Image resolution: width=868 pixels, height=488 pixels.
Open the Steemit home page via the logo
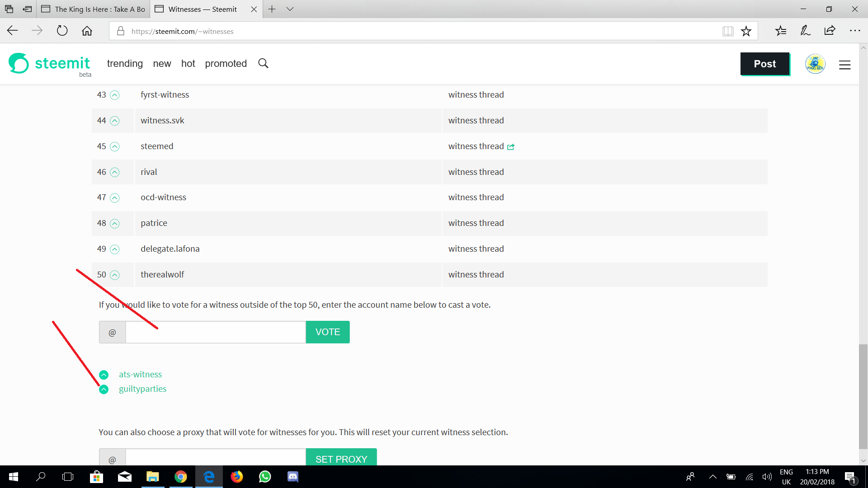pos(18,63)
